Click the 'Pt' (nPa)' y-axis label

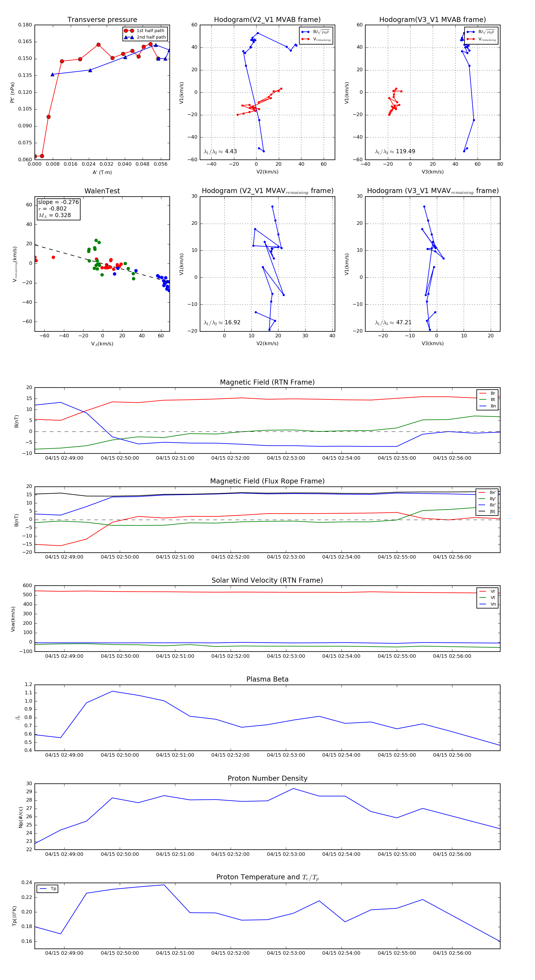pyautogui.click(x=12, y=92)
